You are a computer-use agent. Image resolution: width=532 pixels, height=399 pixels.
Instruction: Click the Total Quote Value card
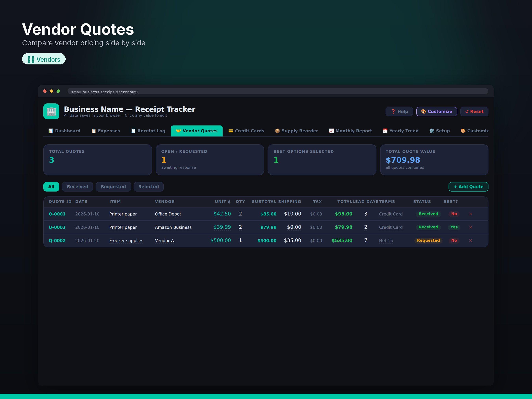tap(434, 160)
